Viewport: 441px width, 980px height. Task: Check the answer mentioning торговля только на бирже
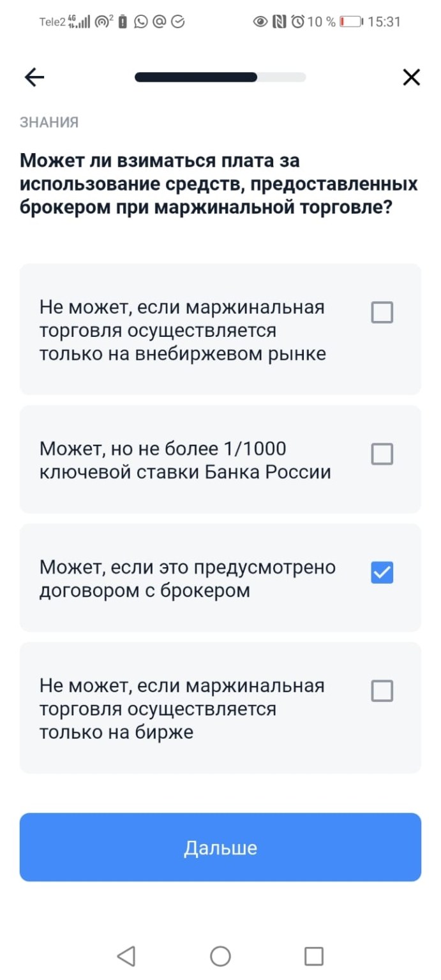(x=382, y=690)
